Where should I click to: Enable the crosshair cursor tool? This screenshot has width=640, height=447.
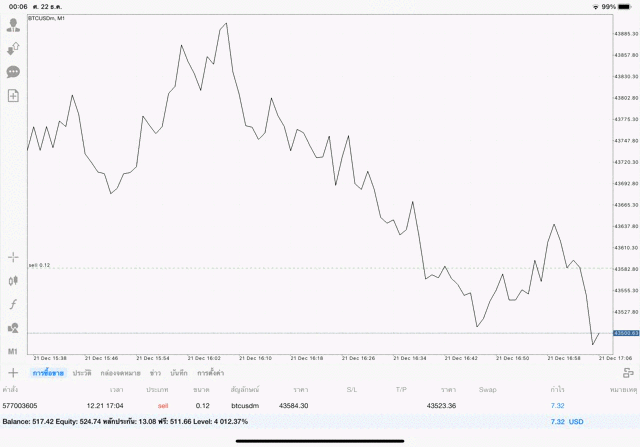coord(13,257)
